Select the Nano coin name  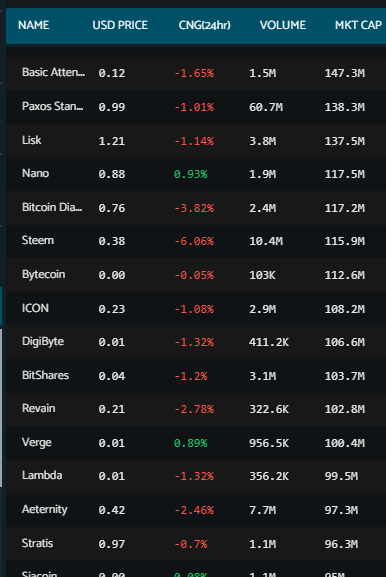click(x=35, y=173)
